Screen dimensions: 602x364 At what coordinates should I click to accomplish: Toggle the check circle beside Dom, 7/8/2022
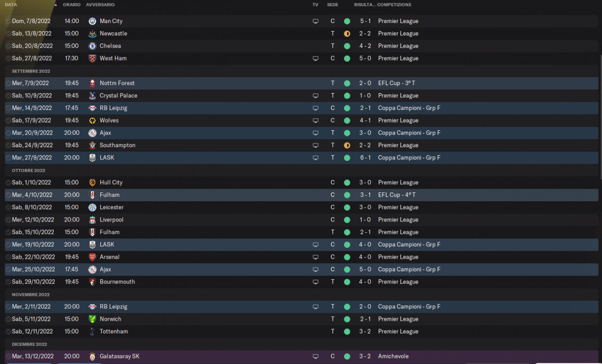click(x=8, y=21)
